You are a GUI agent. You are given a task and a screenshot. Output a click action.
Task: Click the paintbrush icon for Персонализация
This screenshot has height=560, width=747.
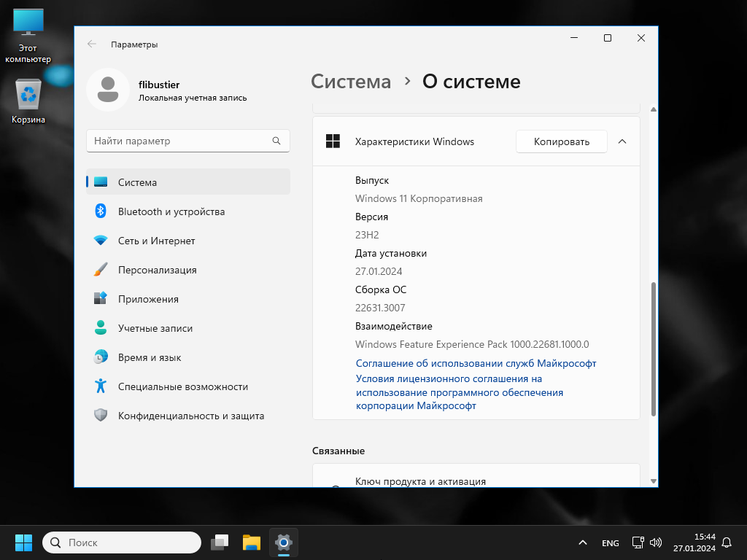point(101,270)
